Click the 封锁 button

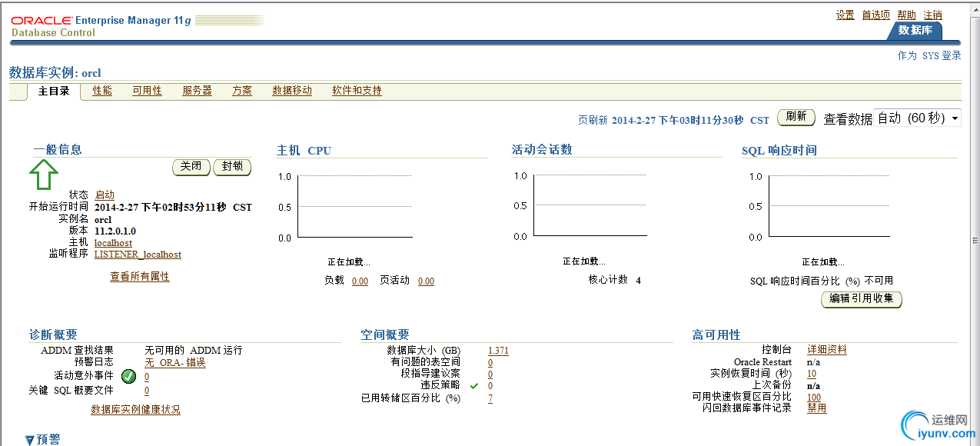tap(231, 167)
